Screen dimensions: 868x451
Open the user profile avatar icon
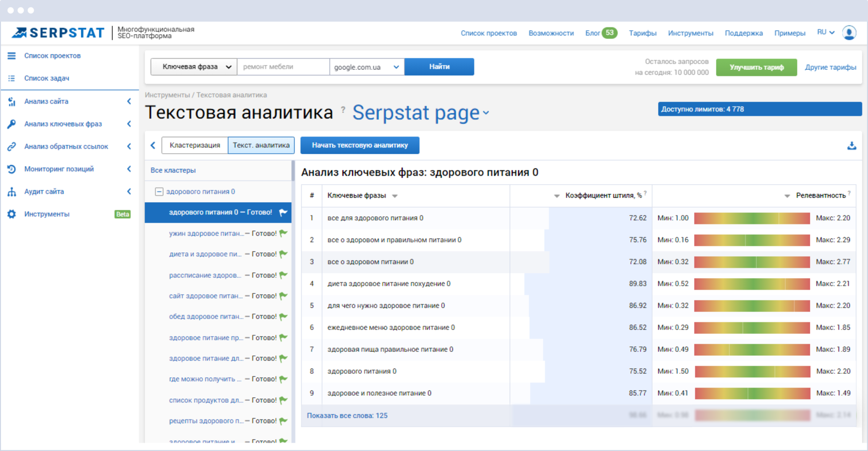tap(849, 33)
